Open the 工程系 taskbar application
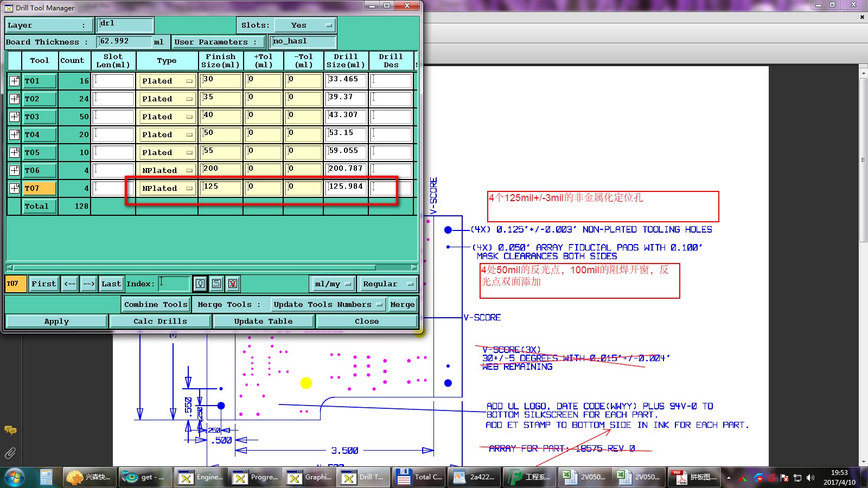This screenshot has width=868, height=488. point(529,477)
